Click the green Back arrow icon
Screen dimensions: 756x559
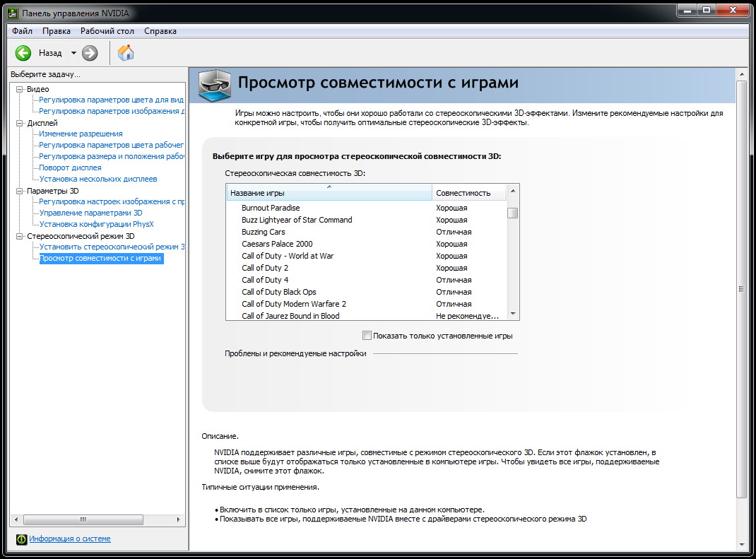23,53
